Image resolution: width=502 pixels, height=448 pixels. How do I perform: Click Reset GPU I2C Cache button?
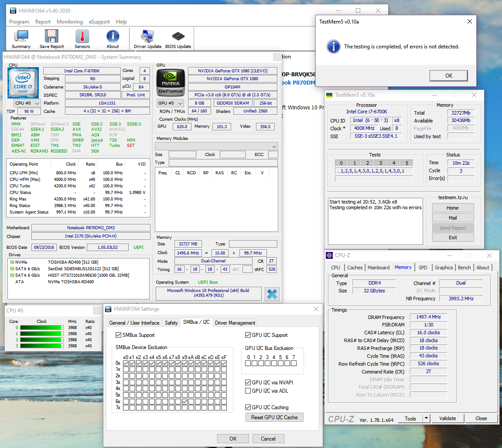(274, 417)
